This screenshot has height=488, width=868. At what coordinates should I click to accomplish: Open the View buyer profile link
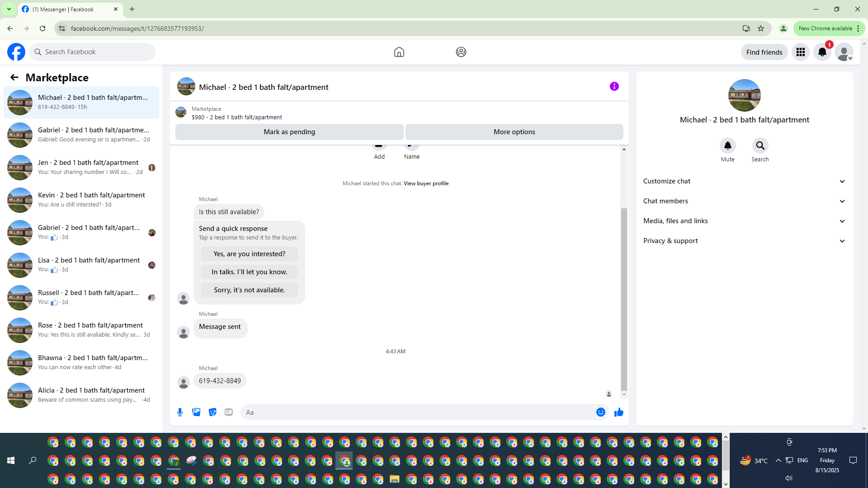coord(426,183)
